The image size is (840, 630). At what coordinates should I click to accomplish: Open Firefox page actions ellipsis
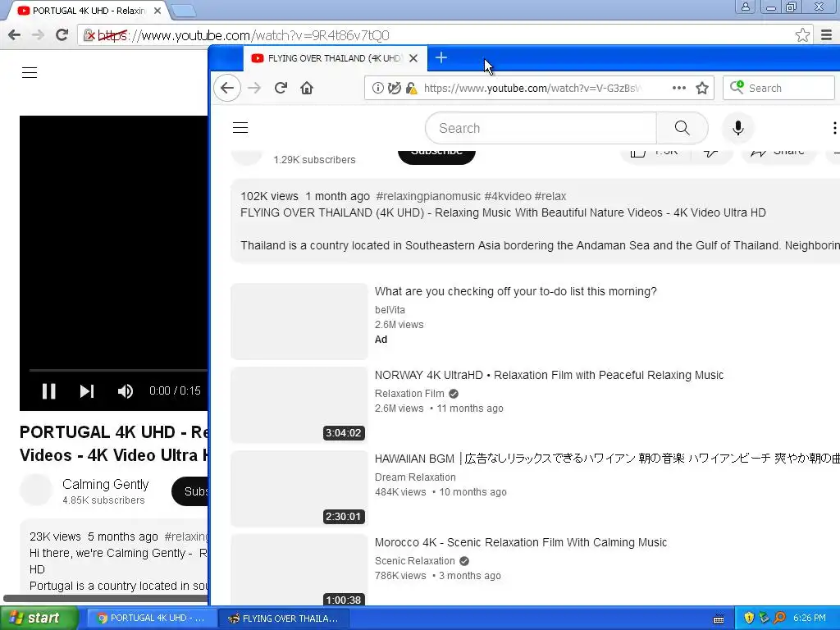678,88
